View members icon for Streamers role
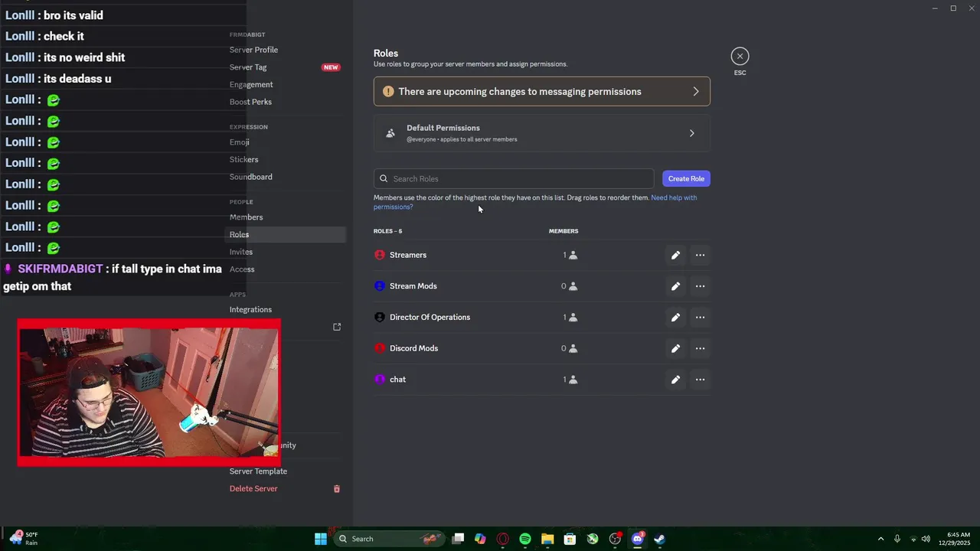The height and width of the screenshot is (551, 980). click(573, 256)
